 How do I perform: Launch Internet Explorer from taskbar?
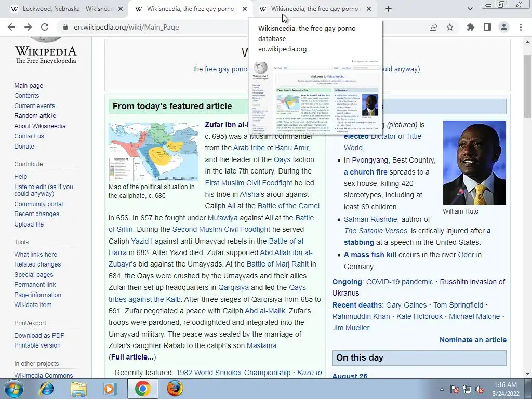tap(46, 389)
